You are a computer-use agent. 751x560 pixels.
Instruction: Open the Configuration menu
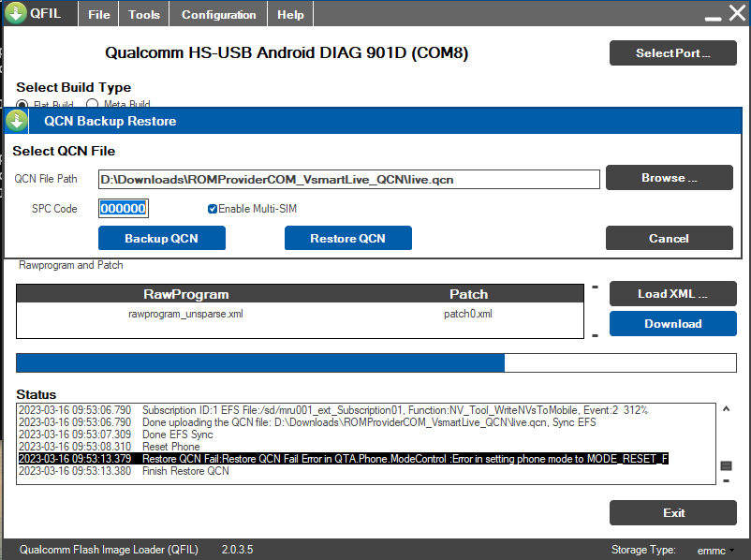click(x=218, y=15)
